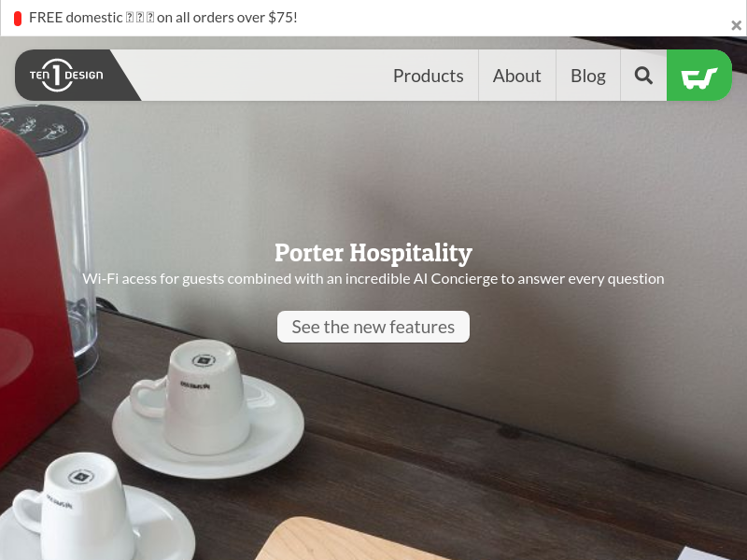The width and height of the screenshot is (747, 560).
Task: Go home via the Ten One Design logo
Action: 66,76
